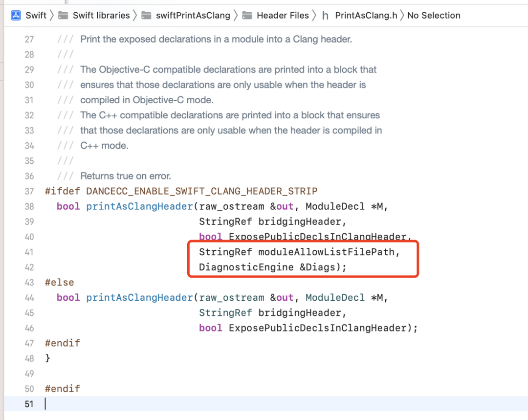528x420 pixels.
Task: Click DiagnosticEngine on line 42
Action: (x=246, y=267)
